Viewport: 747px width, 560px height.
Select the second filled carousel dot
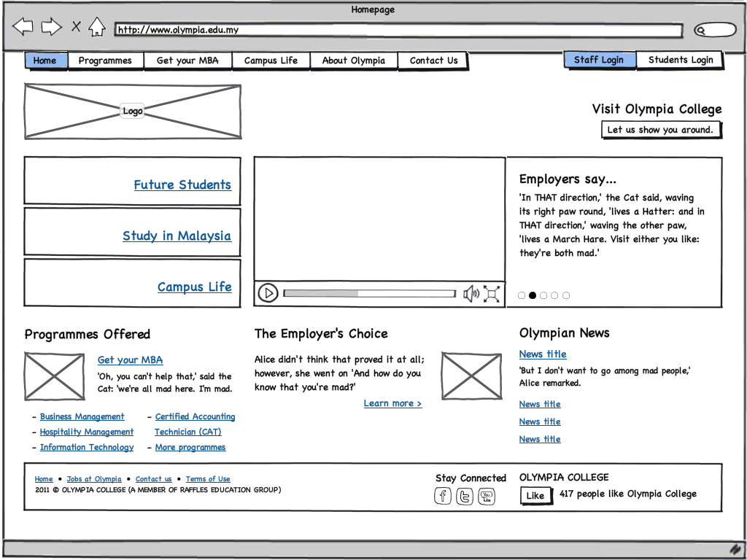[533, 295]
